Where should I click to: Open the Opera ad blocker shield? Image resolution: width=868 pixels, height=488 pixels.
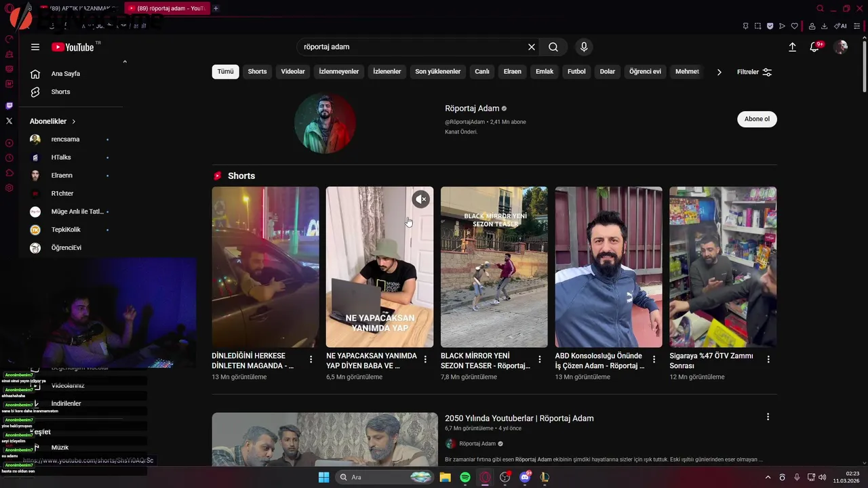(x=770, y=26)
